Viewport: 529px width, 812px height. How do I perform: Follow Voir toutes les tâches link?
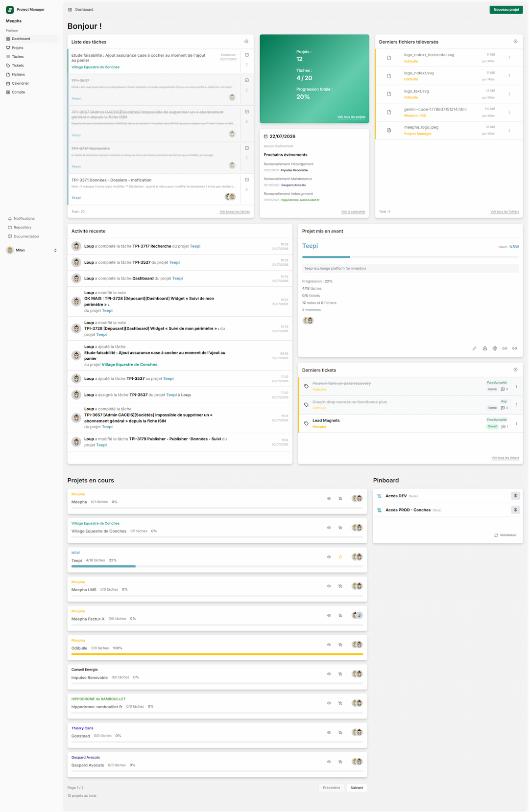click(x=235, y=211)
